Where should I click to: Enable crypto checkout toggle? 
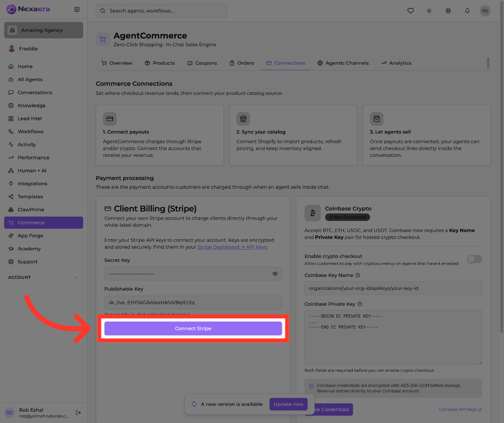pos(475,259)
